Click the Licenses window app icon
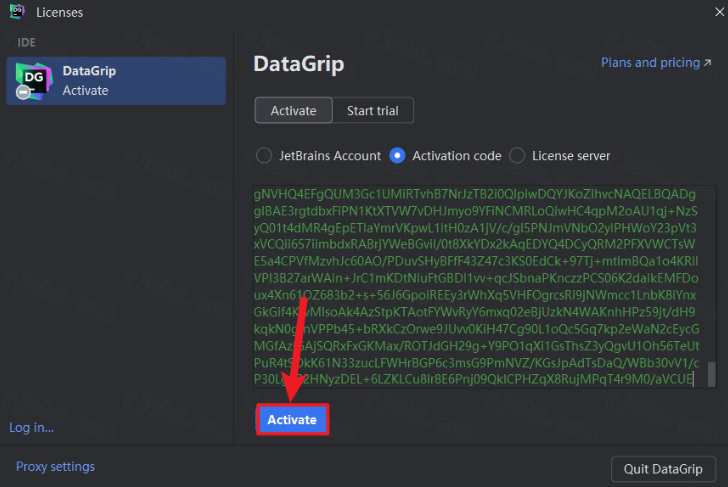728x487 pixels. [x=17, y=12]
